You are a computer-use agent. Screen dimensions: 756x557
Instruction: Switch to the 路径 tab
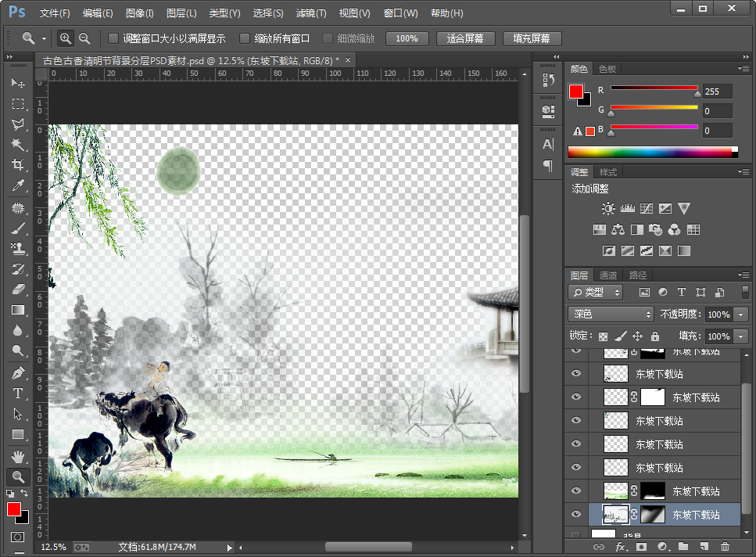pyautogui.click(x=638, y=275)
